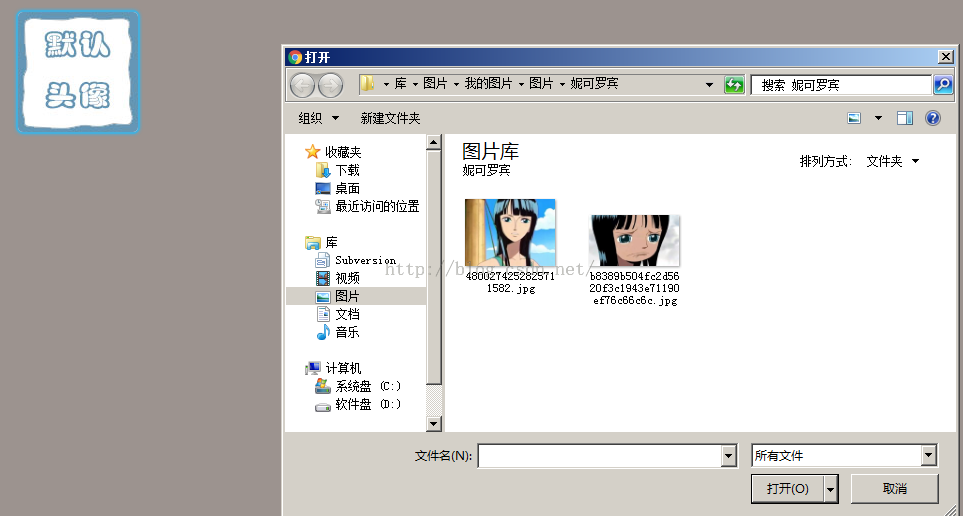Select 下载 in the favorites list
Screen dimensions: 963x516
pyautogui.click(x=348, y=170)
